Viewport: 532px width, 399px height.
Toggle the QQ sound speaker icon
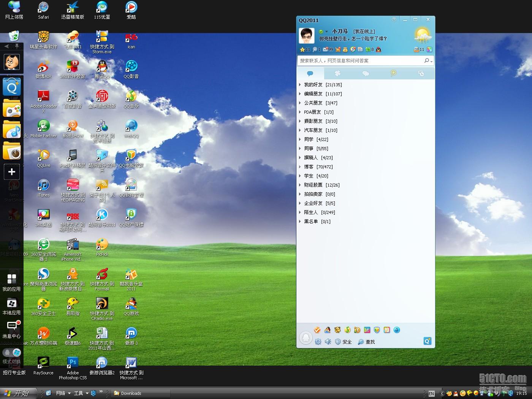click(328, 342)
